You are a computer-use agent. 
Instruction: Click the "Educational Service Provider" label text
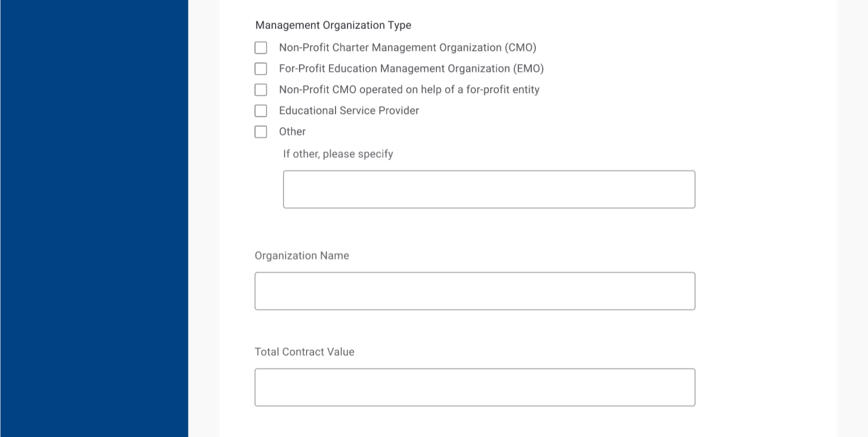(x=349, y=111)
